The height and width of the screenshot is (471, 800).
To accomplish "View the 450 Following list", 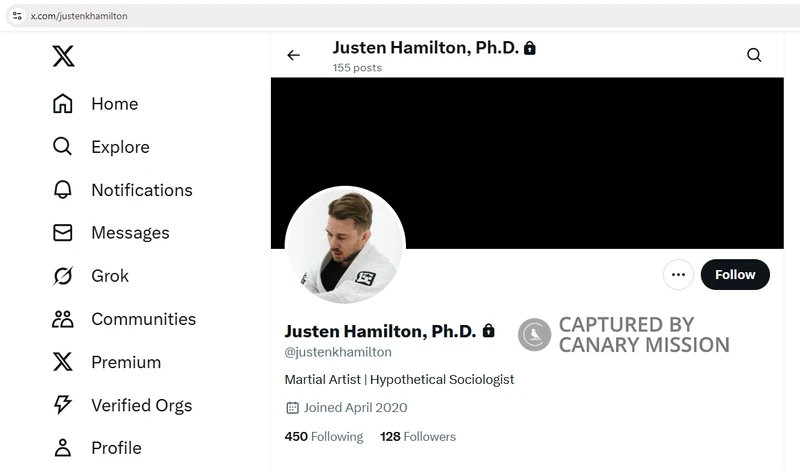I will 324,437.
